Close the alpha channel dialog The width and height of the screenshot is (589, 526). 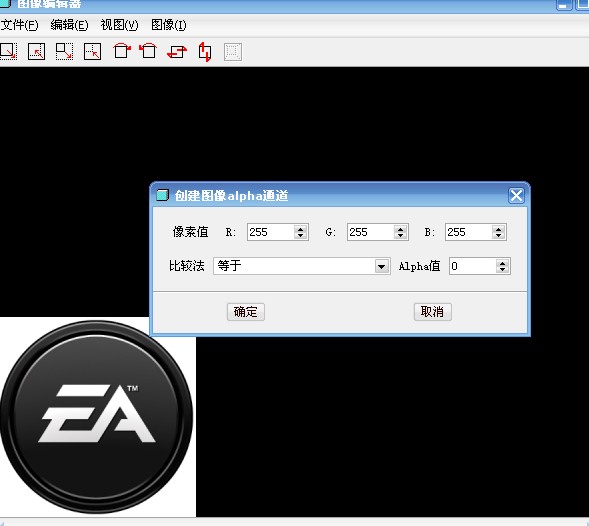[x=516, y=195]
